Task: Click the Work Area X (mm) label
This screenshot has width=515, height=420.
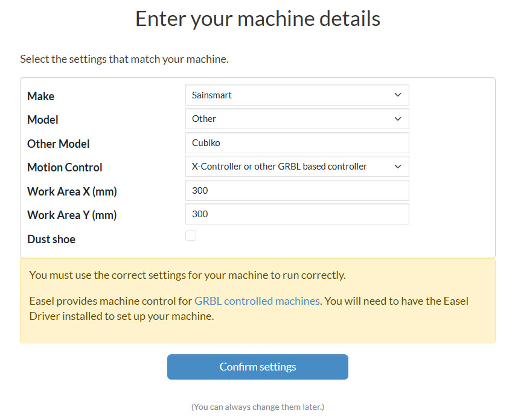Action: (x=72, y=191)
